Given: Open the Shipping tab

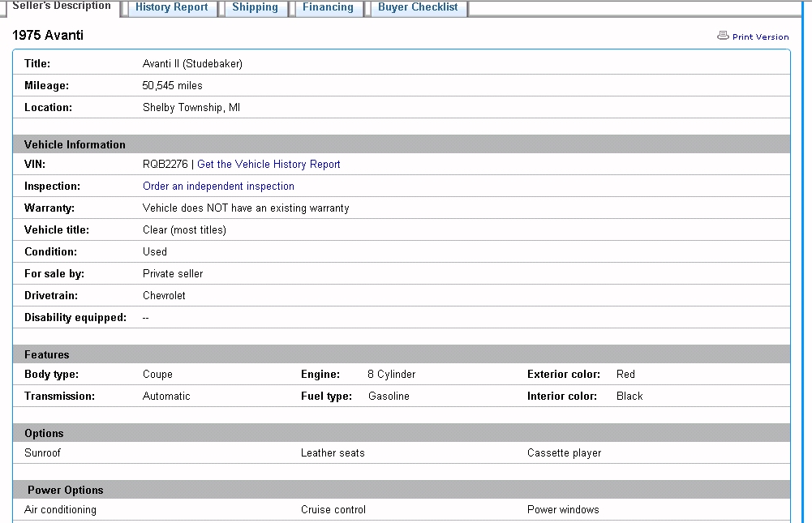Looking at the screenshot, I should tap(255, 7).
